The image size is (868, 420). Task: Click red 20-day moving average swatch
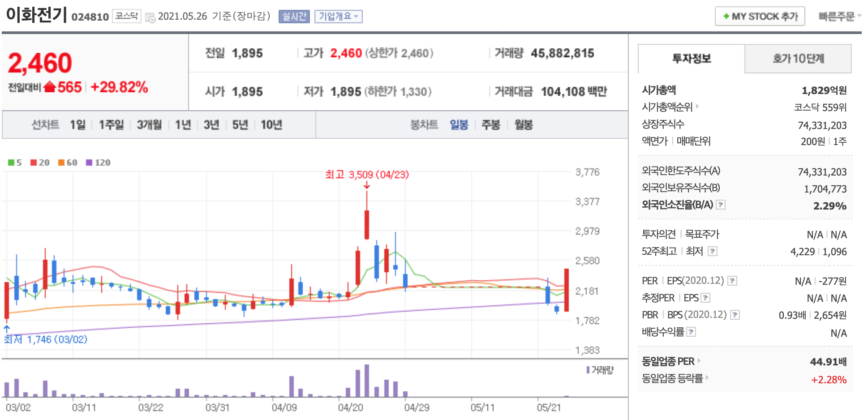point(34,163)
